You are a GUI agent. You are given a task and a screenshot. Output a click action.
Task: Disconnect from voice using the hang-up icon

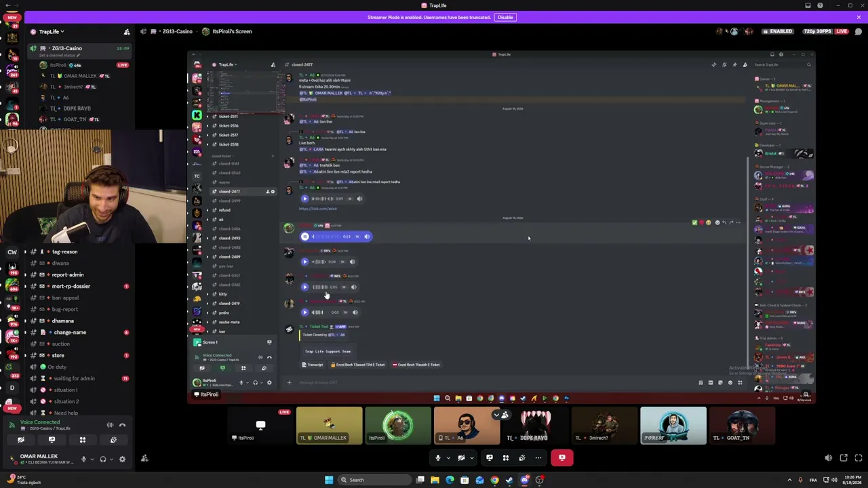coord(123,425)
